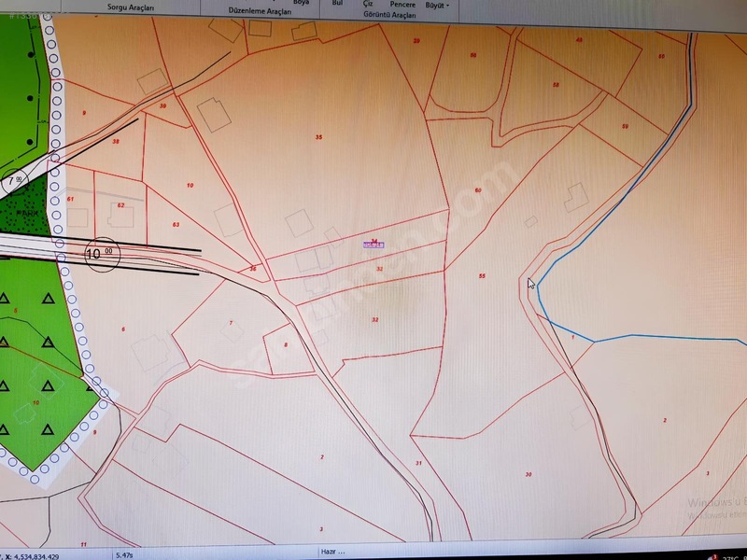Click the 10.00 road width circle

coord(102,254)
